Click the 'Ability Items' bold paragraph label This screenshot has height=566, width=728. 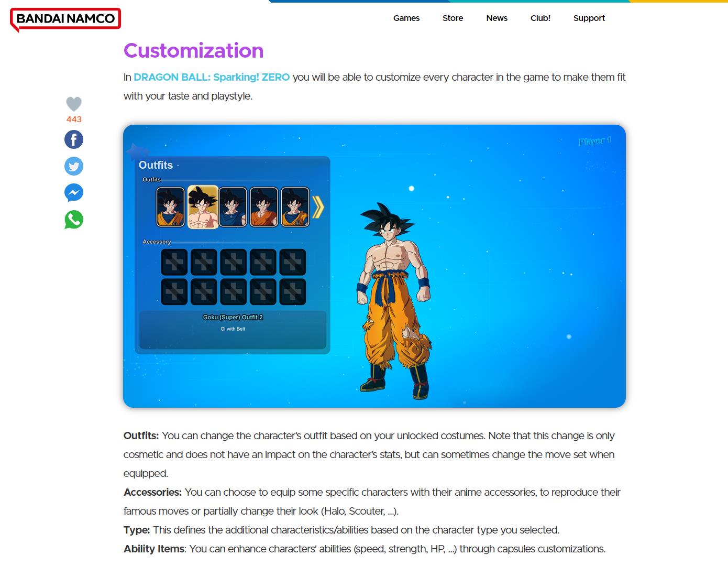click(154, 549)
